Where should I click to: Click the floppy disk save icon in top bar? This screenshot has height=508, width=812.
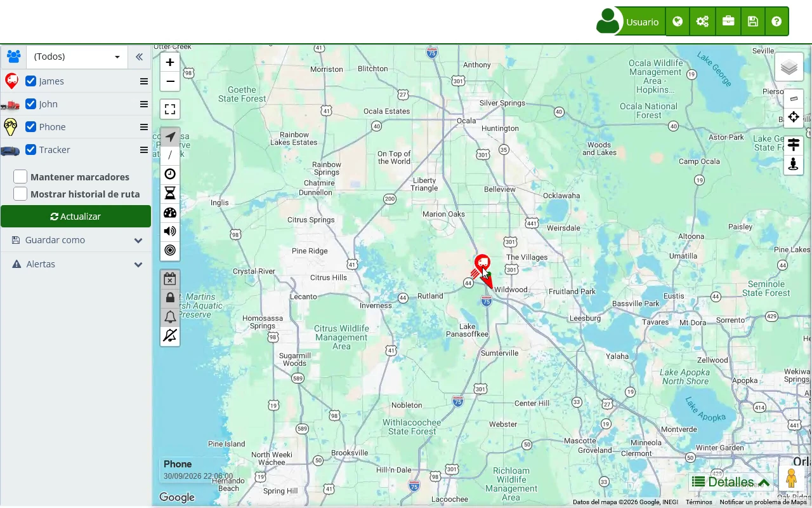pyautogui.click(x=752, y=22)
